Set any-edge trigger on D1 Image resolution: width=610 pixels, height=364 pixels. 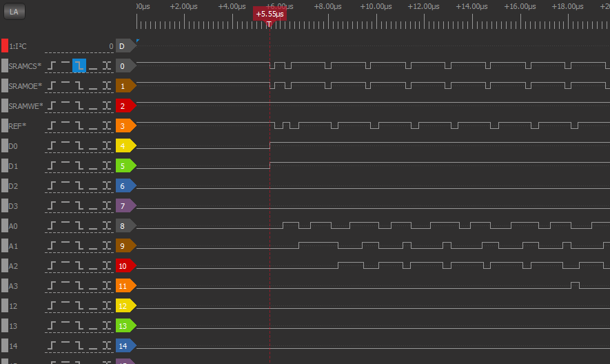[107, 166]
